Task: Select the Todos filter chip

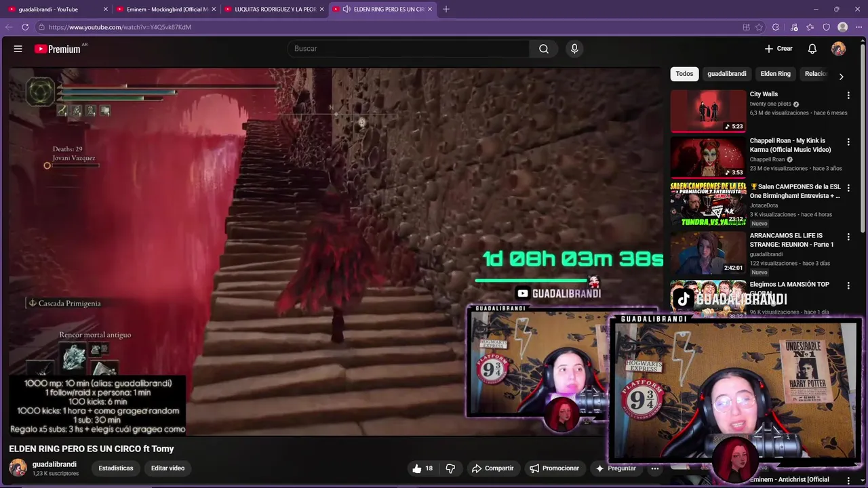Action: pyautogui.click(x=684, y=74)
